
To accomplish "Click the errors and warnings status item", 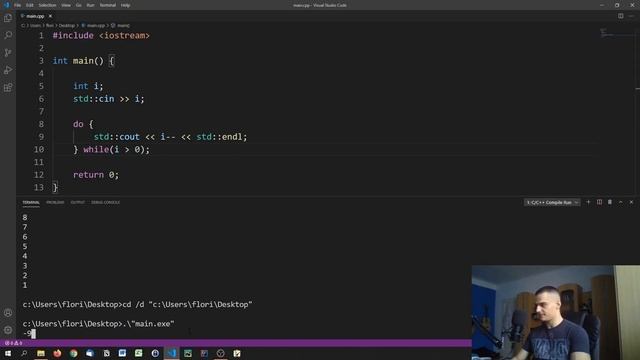I will [13, 343].
